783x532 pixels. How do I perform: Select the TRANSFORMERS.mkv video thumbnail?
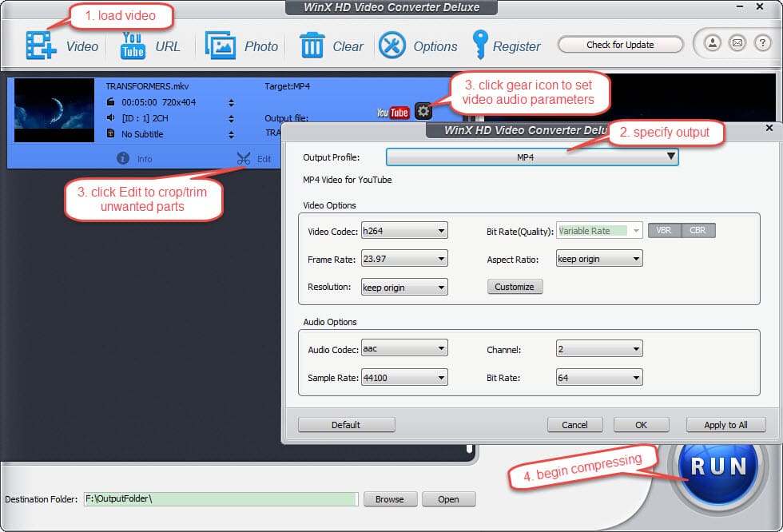54,110
